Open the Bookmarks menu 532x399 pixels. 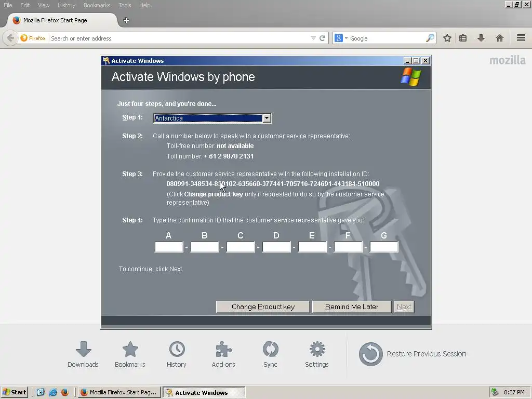(x=97, y=5)
